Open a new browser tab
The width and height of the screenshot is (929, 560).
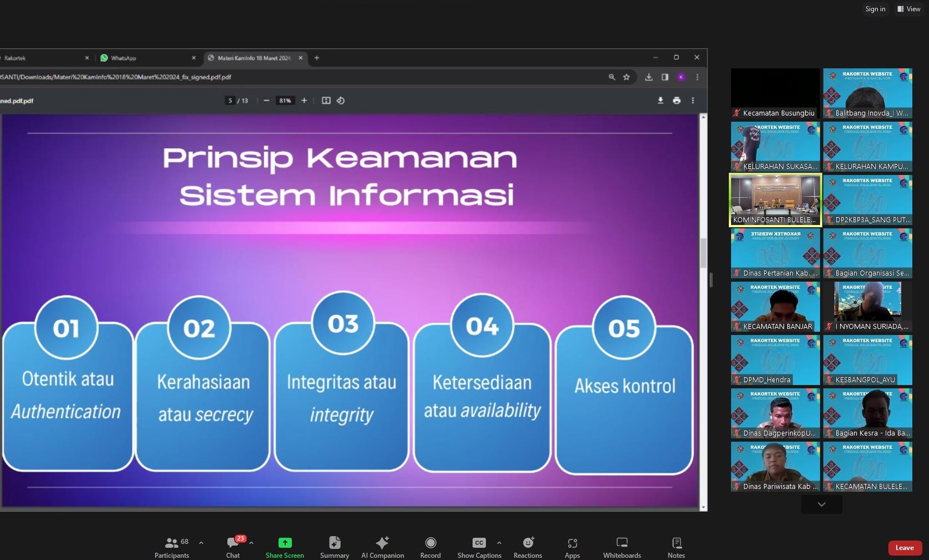(x=317, y=58)
